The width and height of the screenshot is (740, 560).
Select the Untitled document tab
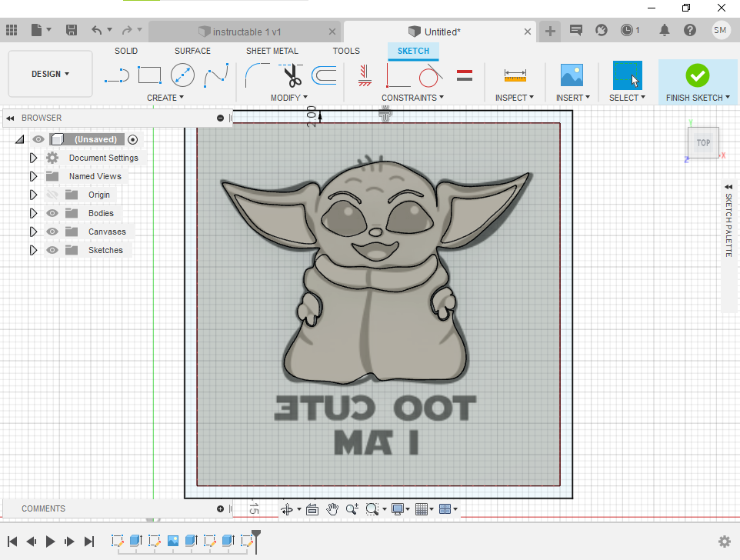[x=440, y=32]
